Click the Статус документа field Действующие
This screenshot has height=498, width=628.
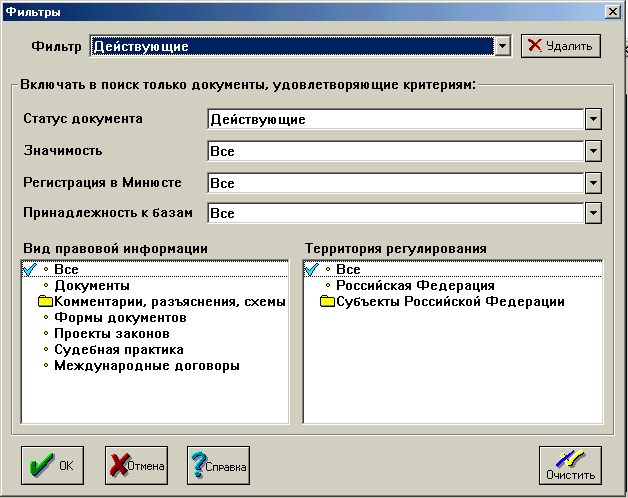(x=396, y=119)
